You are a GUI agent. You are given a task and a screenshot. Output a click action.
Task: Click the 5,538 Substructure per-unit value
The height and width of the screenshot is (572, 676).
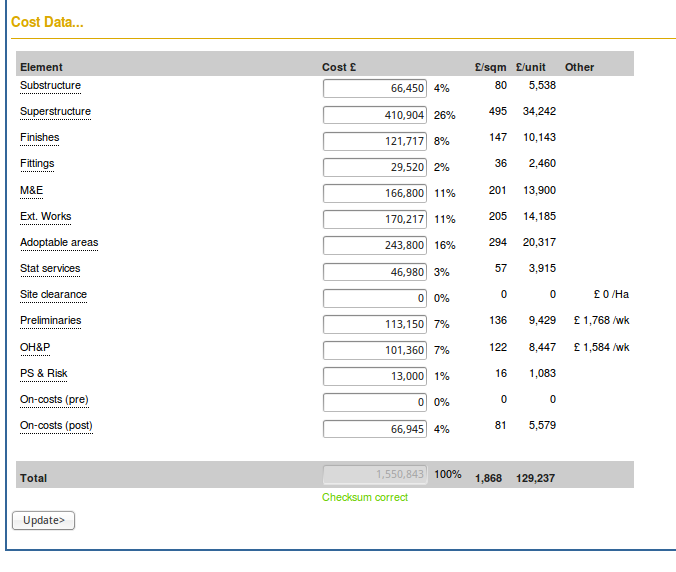[542, 85]
